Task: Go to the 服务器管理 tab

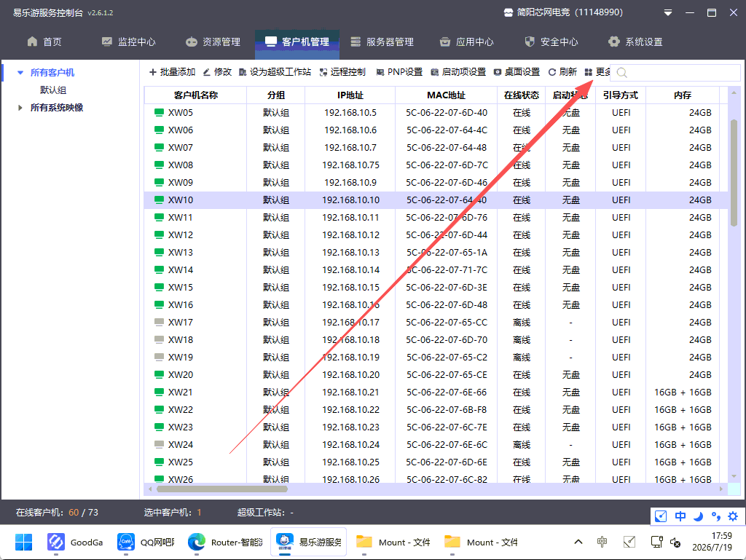Action: [382, 42]
